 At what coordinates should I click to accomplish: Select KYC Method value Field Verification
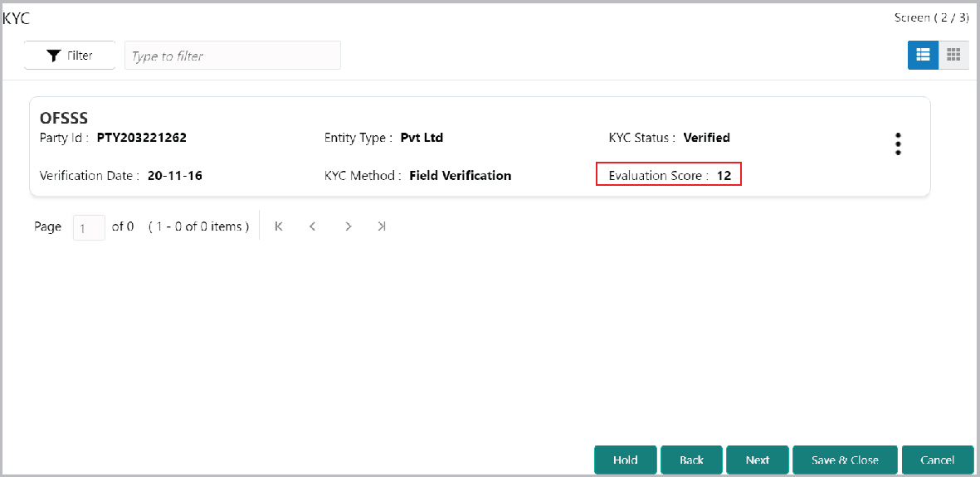click(460, 176)
